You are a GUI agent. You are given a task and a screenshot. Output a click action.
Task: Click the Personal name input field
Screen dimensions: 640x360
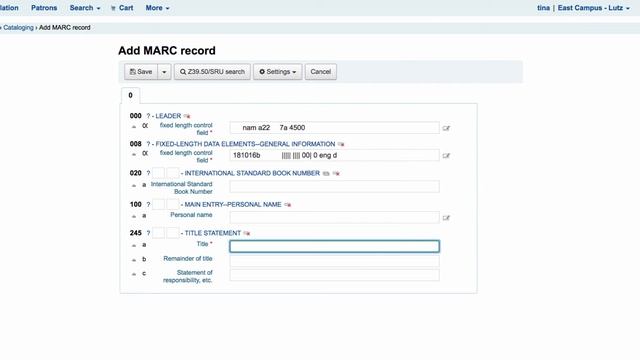(x=334, y=218)
